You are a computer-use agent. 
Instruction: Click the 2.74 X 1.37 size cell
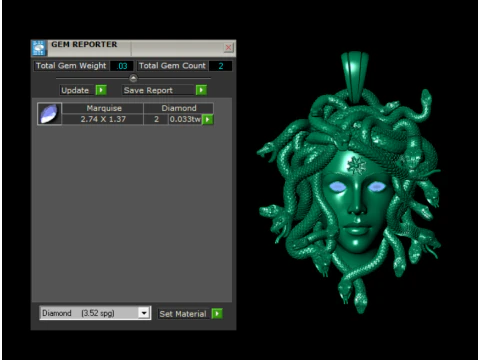[103, 119]
